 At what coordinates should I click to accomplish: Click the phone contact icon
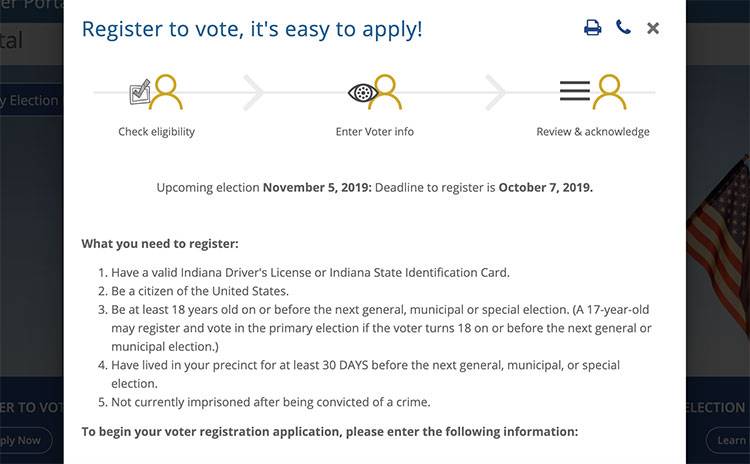(x=623, y=27)
